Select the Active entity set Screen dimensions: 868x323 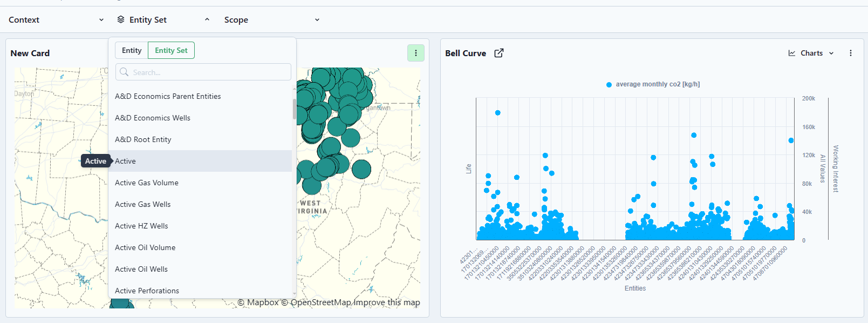[200, 161]
